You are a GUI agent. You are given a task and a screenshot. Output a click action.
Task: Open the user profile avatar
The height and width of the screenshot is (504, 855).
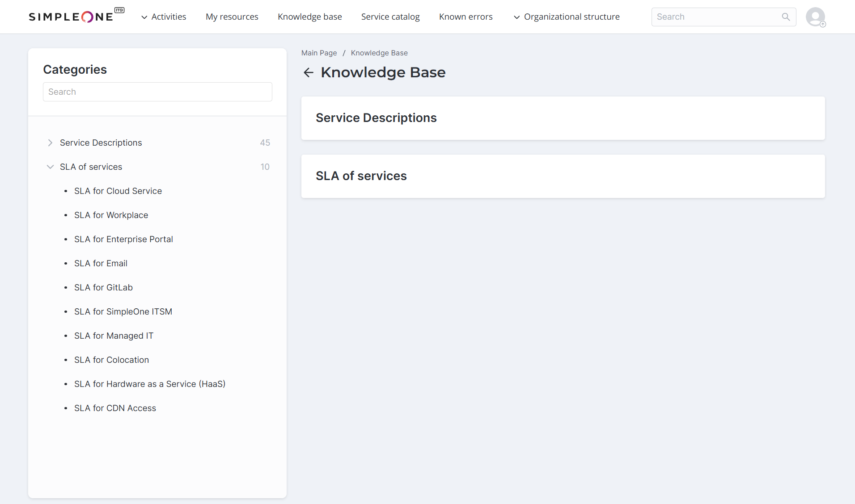[x=816, y=17]
